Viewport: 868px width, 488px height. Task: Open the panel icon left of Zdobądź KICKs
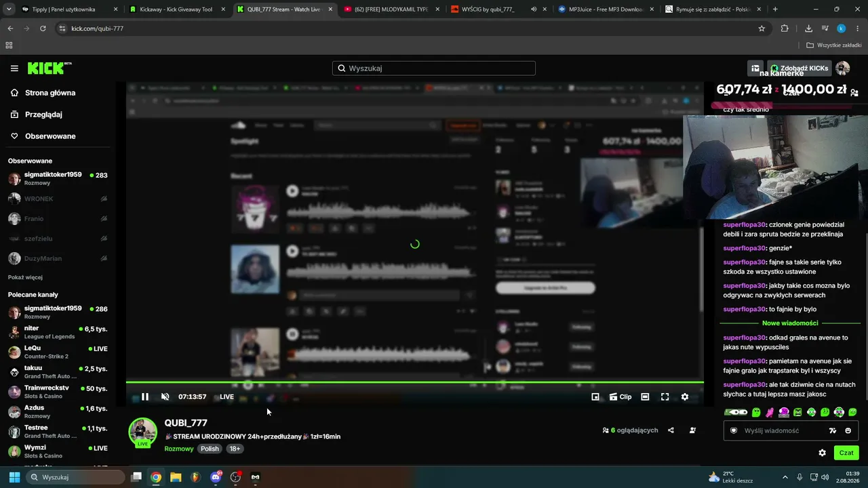coord(755,68)
